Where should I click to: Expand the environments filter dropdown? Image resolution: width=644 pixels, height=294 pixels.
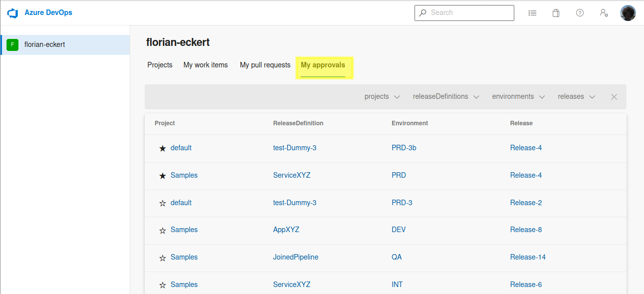[518, 97]
